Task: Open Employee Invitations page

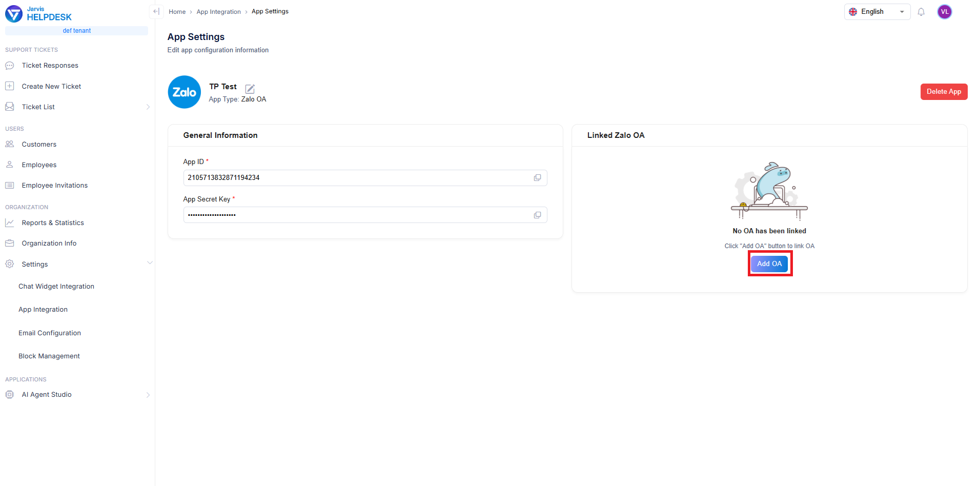Action: (54, 185)
